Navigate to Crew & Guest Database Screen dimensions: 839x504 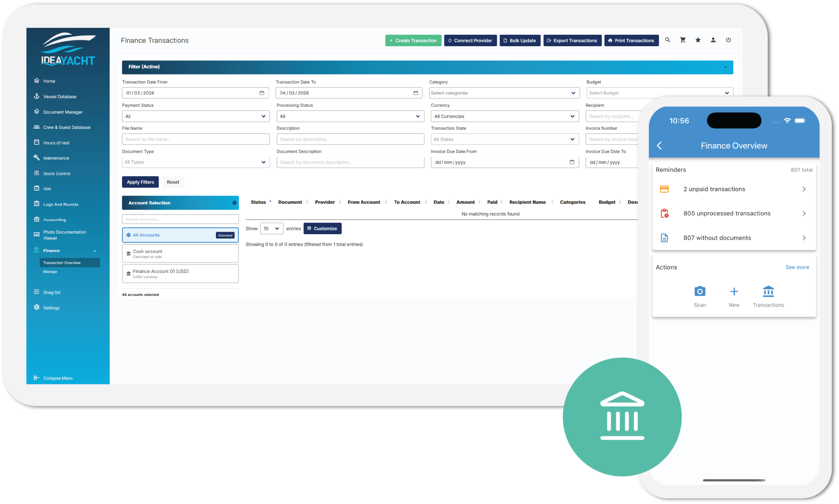click(x=67, y=127)
